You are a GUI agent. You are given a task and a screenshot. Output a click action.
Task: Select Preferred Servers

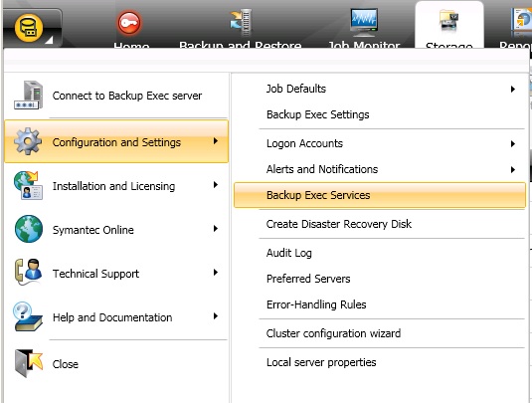click(380, 279)
